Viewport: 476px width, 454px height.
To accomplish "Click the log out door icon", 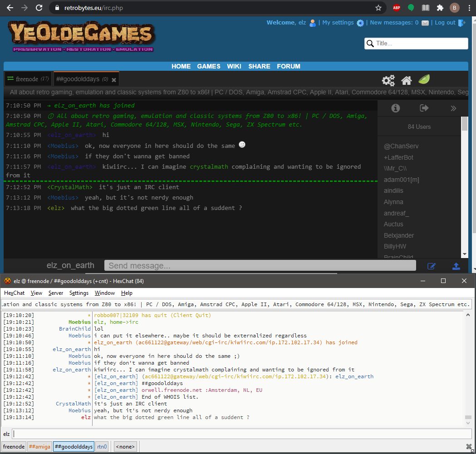I will (x=462, y=23).
